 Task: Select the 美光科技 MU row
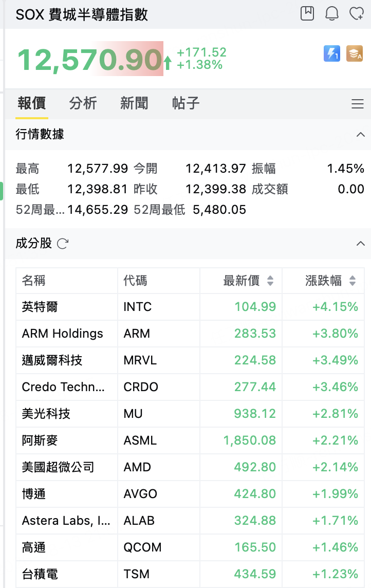(190, 414)
